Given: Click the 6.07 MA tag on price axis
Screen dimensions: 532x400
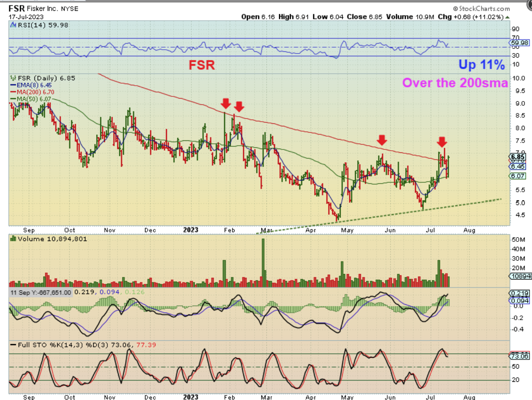Looking at the screenshot, I should (518, 176).
